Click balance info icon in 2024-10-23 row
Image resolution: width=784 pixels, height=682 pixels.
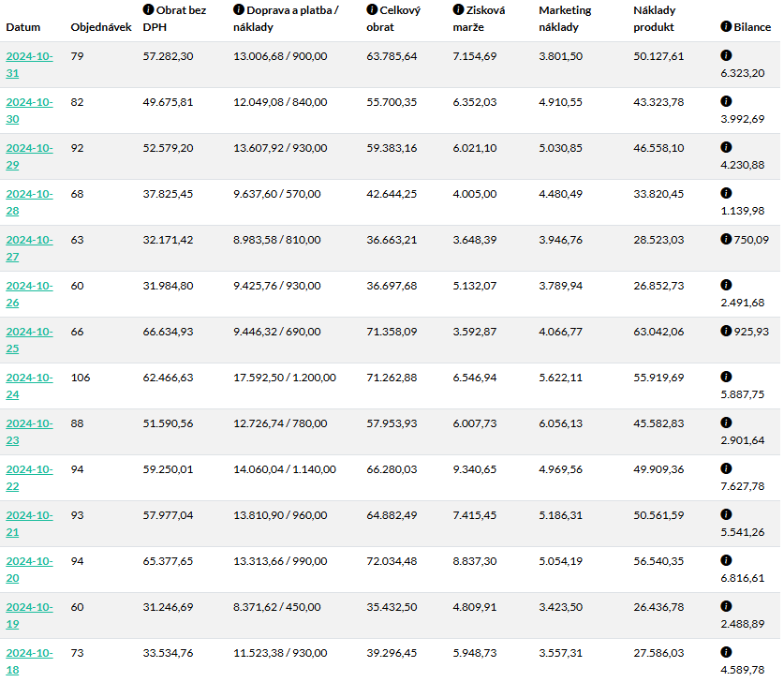click(x=726, y=423)
